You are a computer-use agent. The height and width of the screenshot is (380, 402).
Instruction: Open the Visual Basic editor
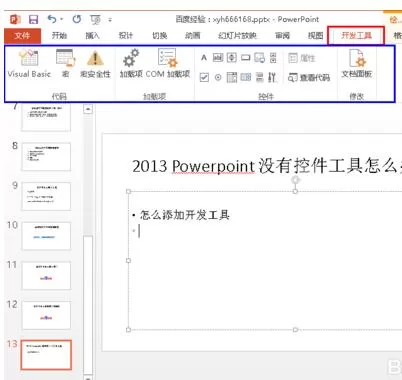29,63
